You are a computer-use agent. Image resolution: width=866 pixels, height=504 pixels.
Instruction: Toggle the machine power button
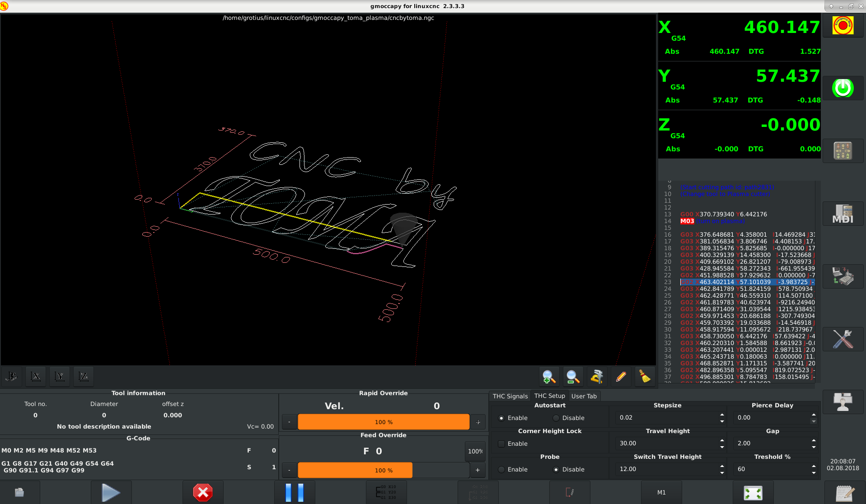(x=843, y=88)
